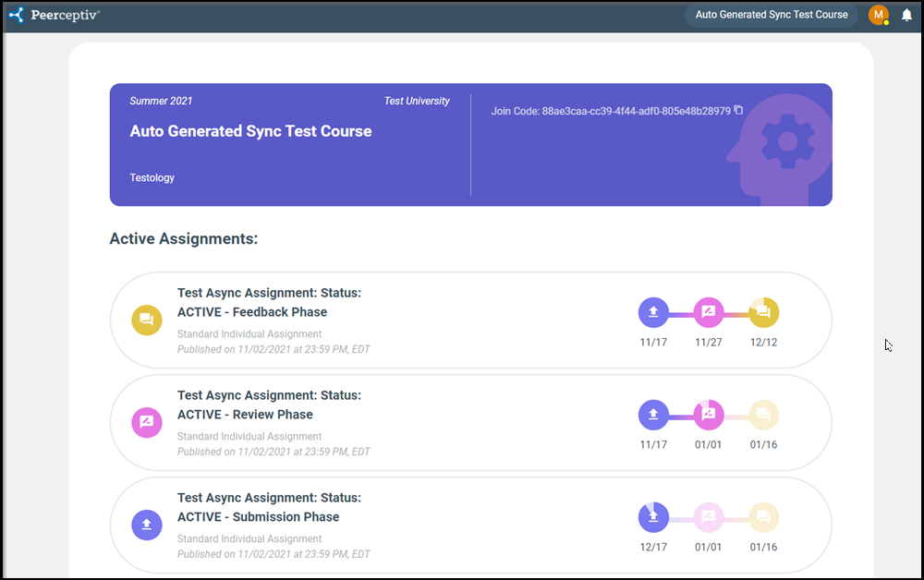The height and width of the screenshot is (580, 924).
Task: Click the feedback phase chat icon dated 12/12
Action: [763, 312]
